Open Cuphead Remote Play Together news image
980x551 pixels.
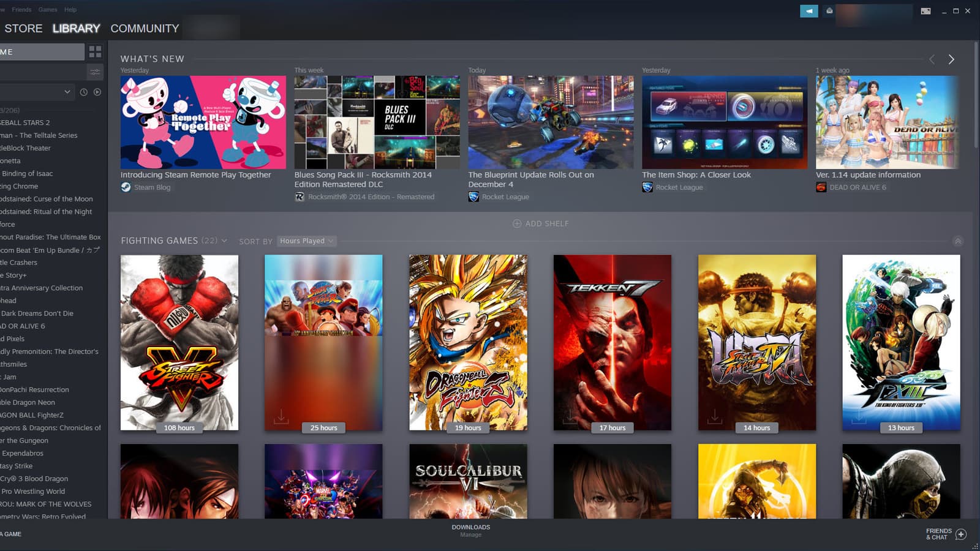203,122
